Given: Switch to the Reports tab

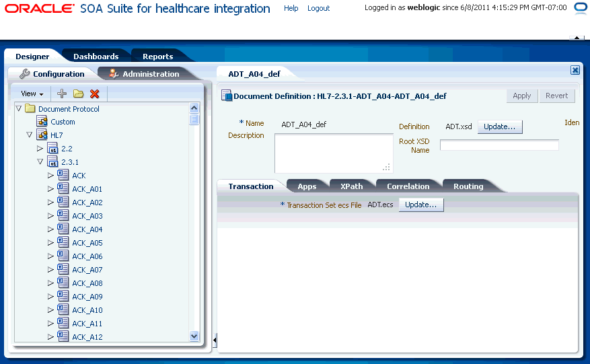Looking at the screenshot, I should pos(157,57).
